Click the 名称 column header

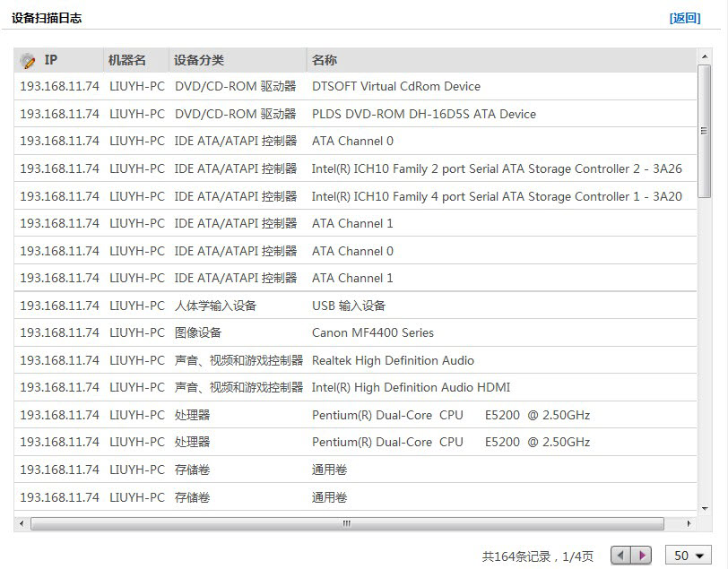325,60
